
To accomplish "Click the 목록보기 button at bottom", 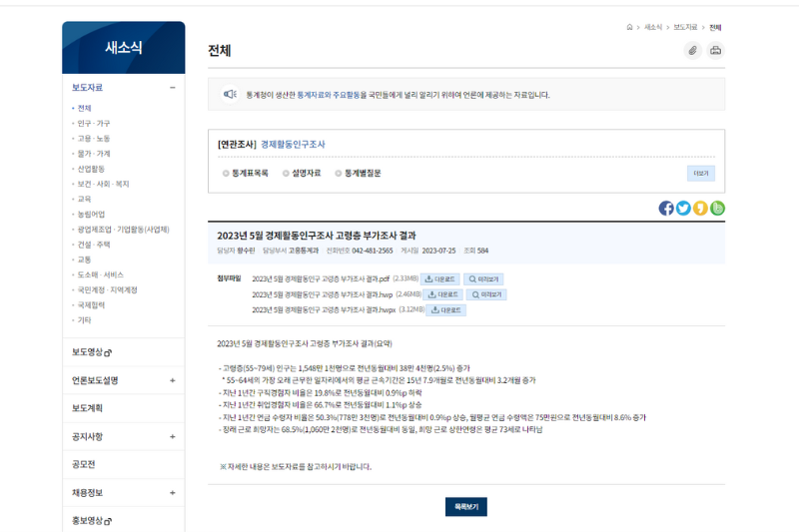I will [x=465, y=507].
